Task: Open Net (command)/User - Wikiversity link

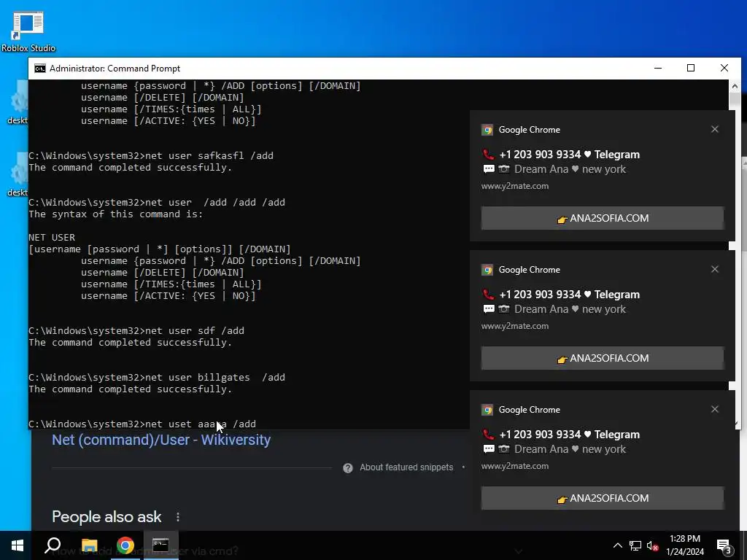Action: pyautogui.click(x=161, y=440)
